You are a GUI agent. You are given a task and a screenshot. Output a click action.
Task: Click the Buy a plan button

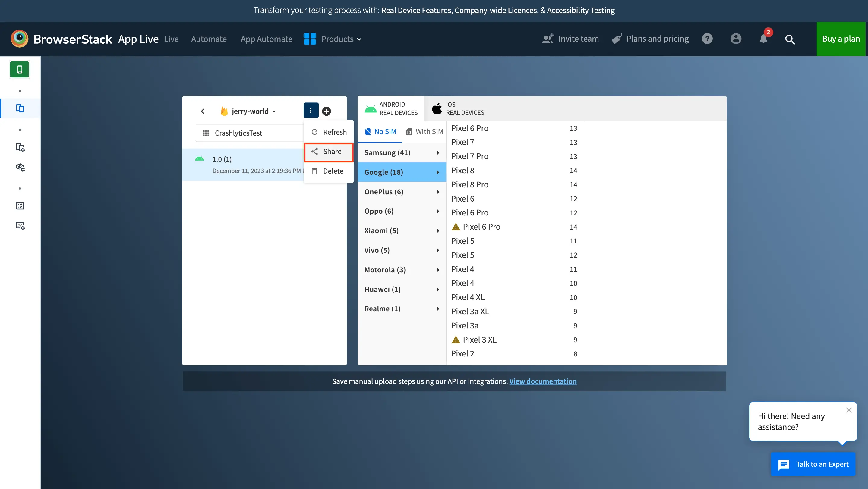tap(841, 39)
